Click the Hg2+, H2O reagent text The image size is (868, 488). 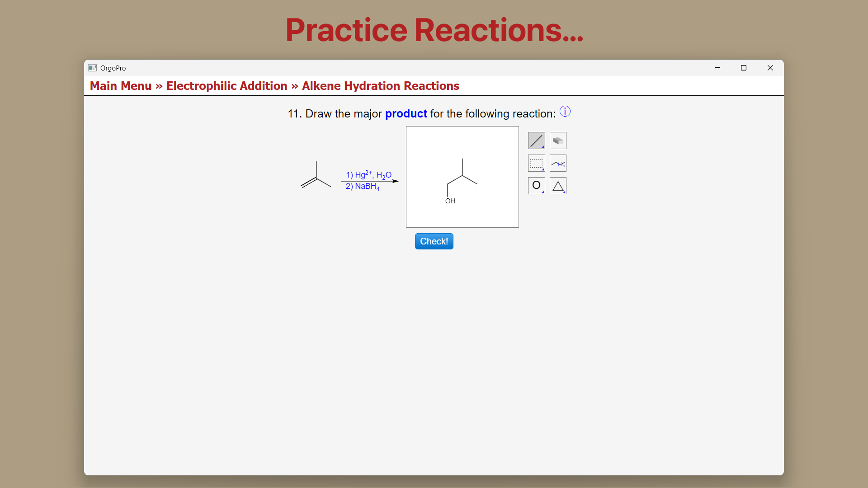[x=368, y=174]
